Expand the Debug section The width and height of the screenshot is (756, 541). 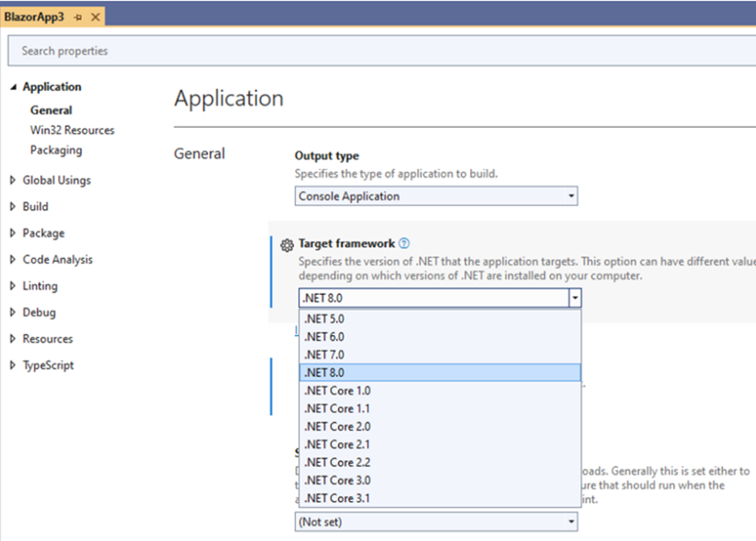(x=13, y=312)
